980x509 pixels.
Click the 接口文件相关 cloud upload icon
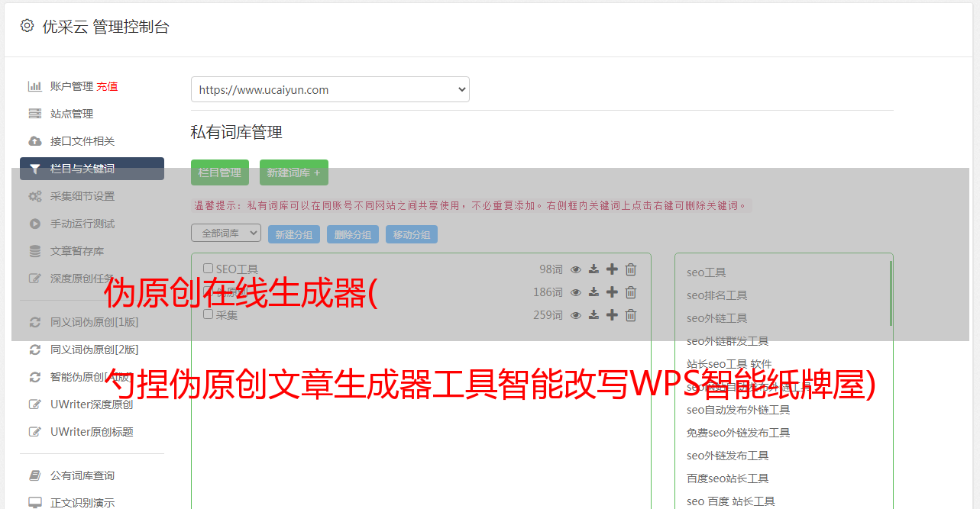point(35,141)
